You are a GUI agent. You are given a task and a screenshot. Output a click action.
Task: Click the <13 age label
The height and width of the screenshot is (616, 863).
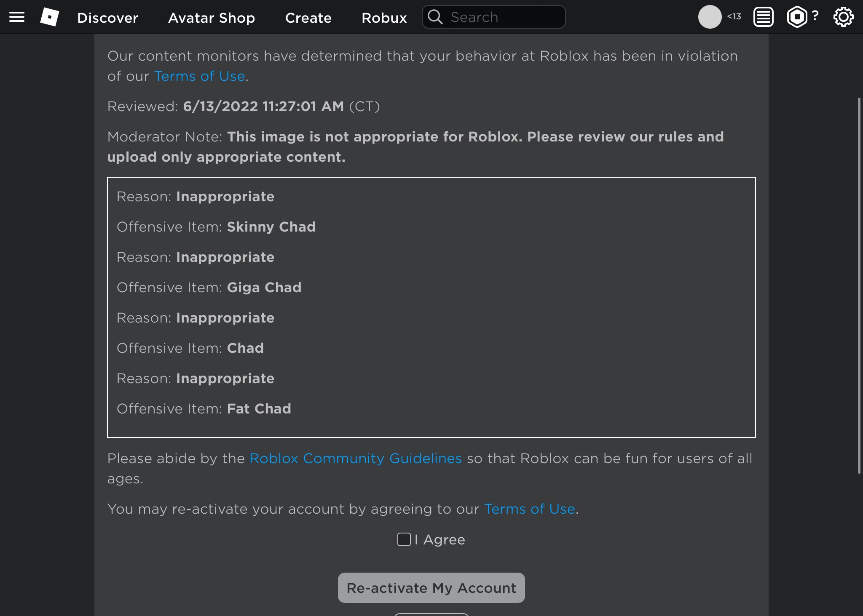click(x=734, y=16)
